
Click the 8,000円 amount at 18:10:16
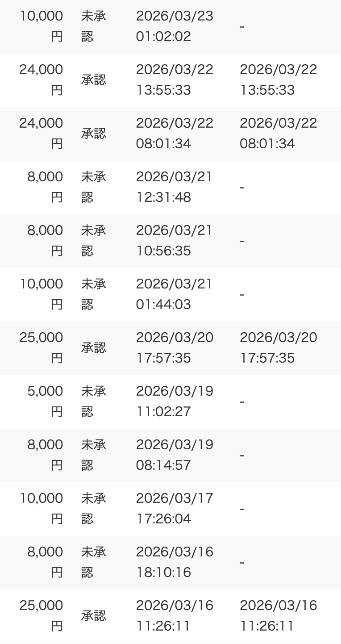pos(45,562)
